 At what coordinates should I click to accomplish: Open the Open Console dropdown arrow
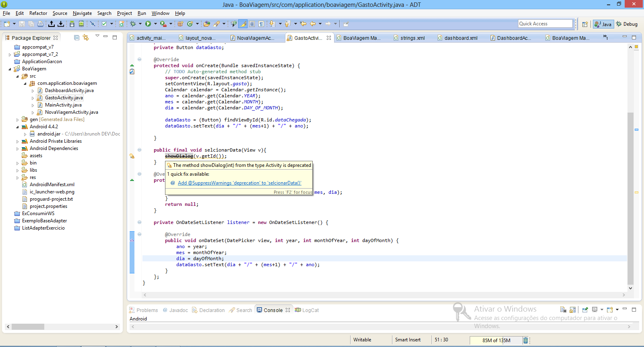[617, 310]
